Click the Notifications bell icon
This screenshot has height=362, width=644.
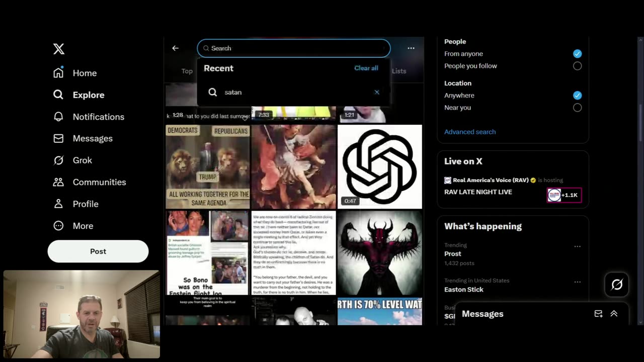[x=58, y=117]
